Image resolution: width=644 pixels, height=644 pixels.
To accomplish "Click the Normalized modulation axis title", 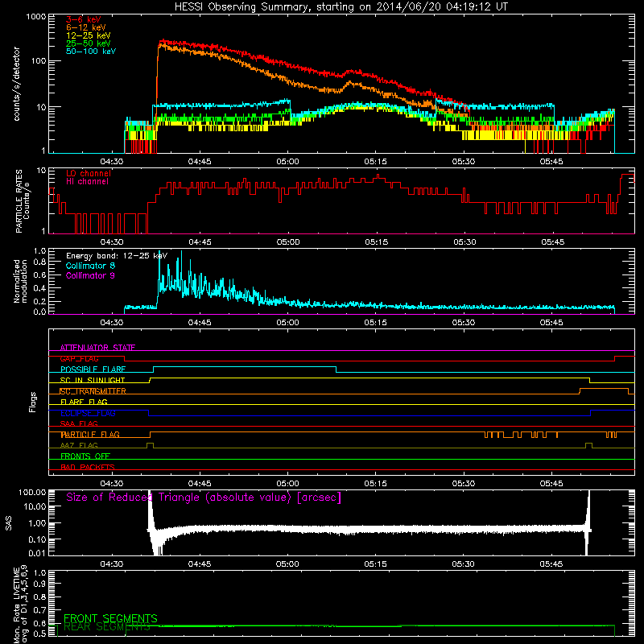I will pos(21,281).
